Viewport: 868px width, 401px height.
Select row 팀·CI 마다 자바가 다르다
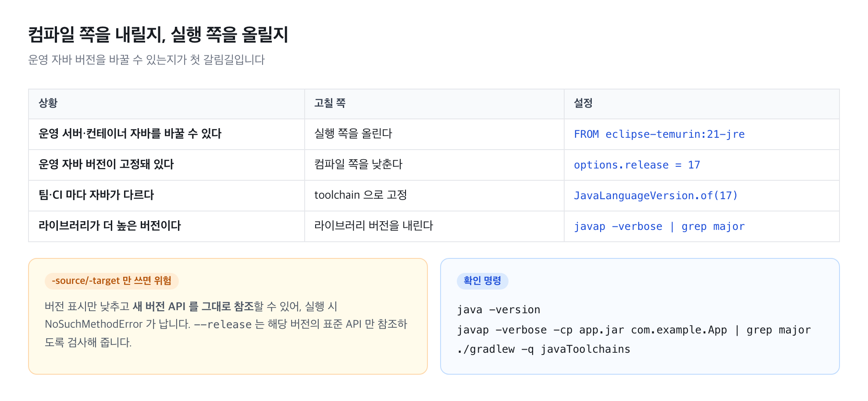(434, 196)
